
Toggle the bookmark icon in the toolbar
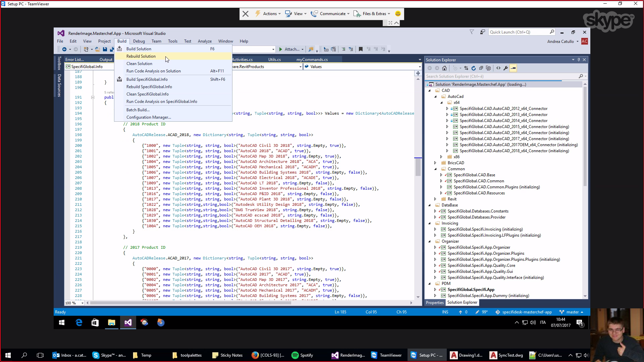(361, 49)
